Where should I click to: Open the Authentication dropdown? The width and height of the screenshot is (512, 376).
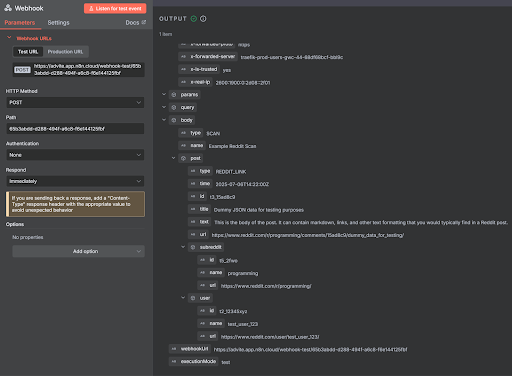(75, 155)
